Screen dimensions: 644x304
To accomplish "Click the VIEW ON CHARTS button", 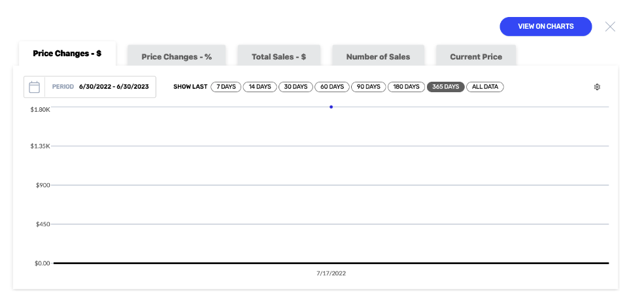I will (x=546, y=26).
